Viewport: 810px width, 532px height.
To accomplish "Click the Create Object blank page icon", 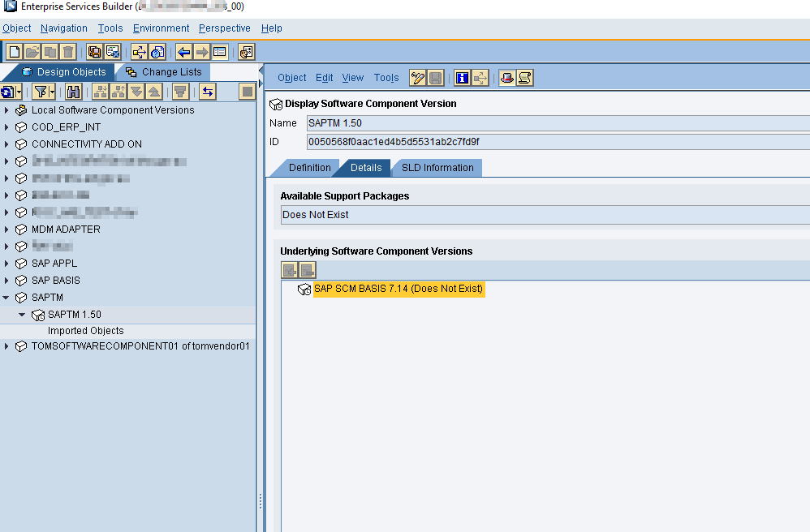I will click(15, 52).
